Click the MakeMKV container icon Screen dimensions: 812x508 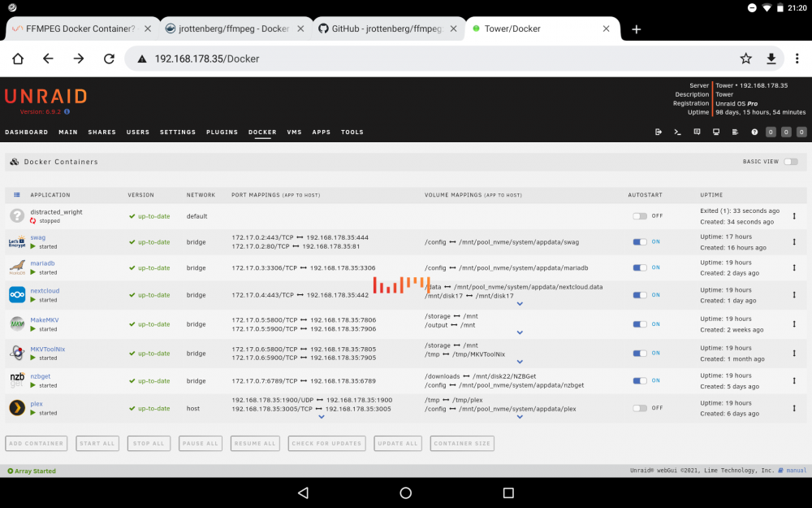(16, 323)
